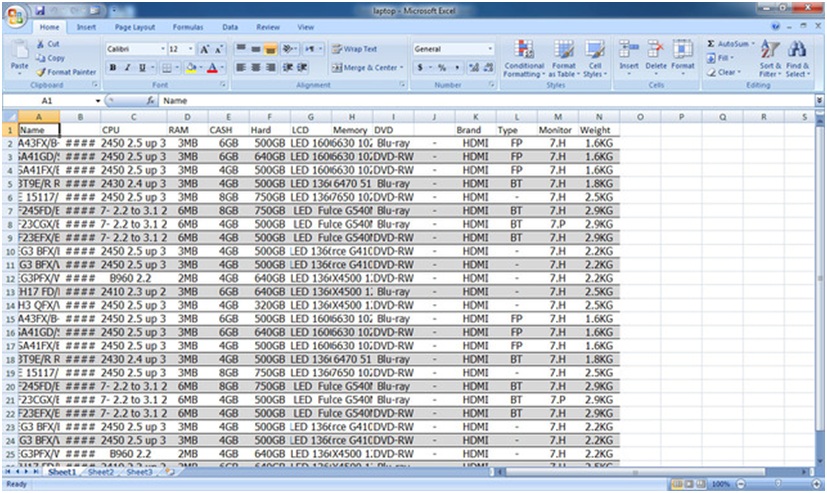Toggle Italic formatting
This screenshot has height=493, width=827.
coord(127,68)
